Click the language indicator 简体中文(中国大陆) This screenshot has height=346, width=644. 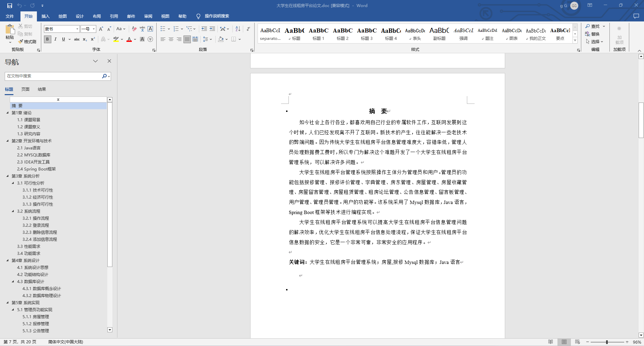click(65, 342)
